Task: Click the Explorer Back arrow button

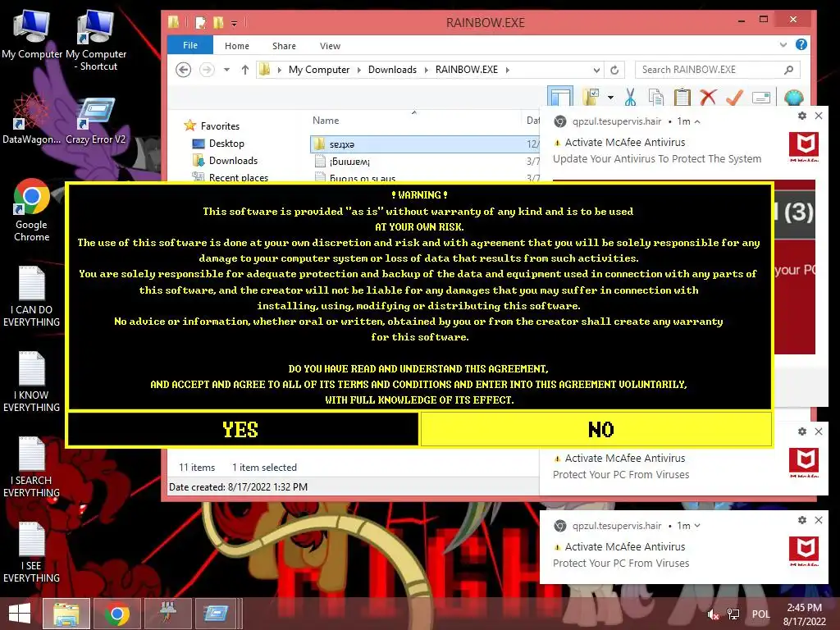Action: click(x=183, y=70)
